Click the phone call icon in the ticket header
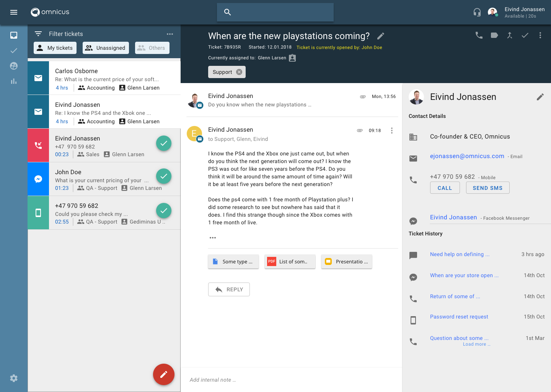 (479, 35)
